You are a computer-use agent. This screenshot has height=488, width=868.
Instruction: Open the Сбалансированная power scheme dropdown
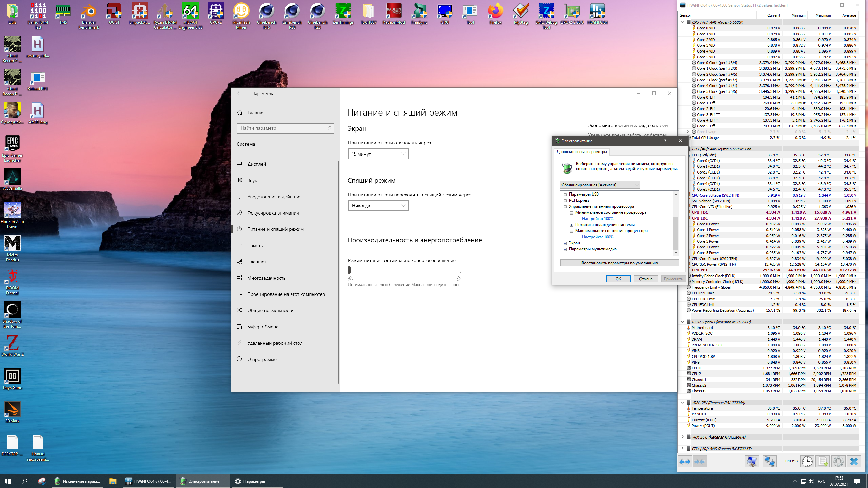pyautogui.click(x=600, y=185)
